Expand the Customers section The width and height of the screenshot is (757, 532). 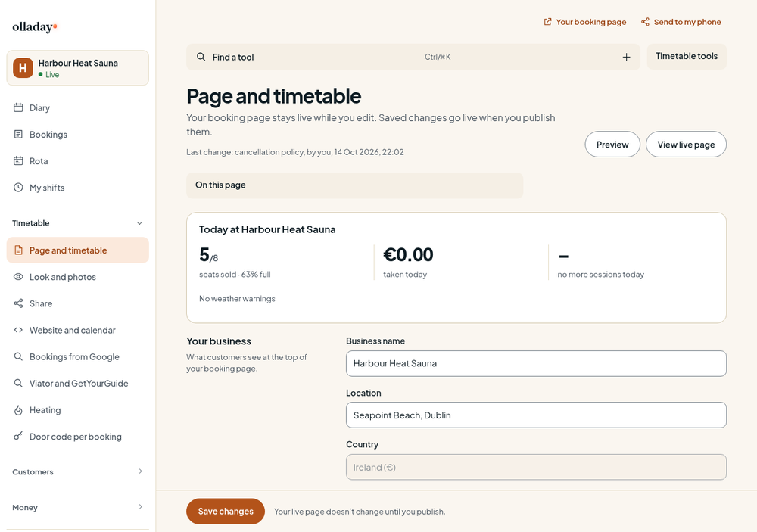pos(77,471)
